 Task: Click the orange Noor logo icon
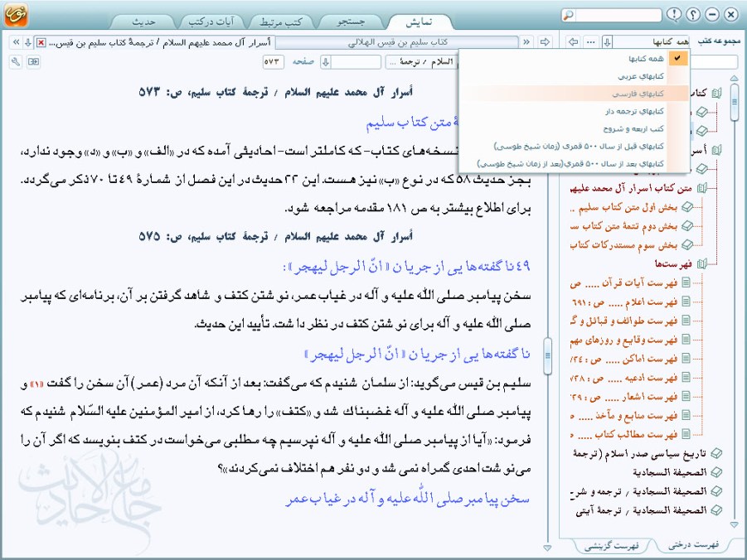[16, 15]
